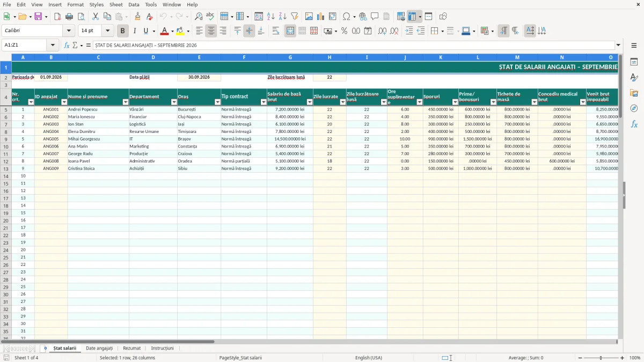Open the Gallery sidebar panel

[634, 93]
